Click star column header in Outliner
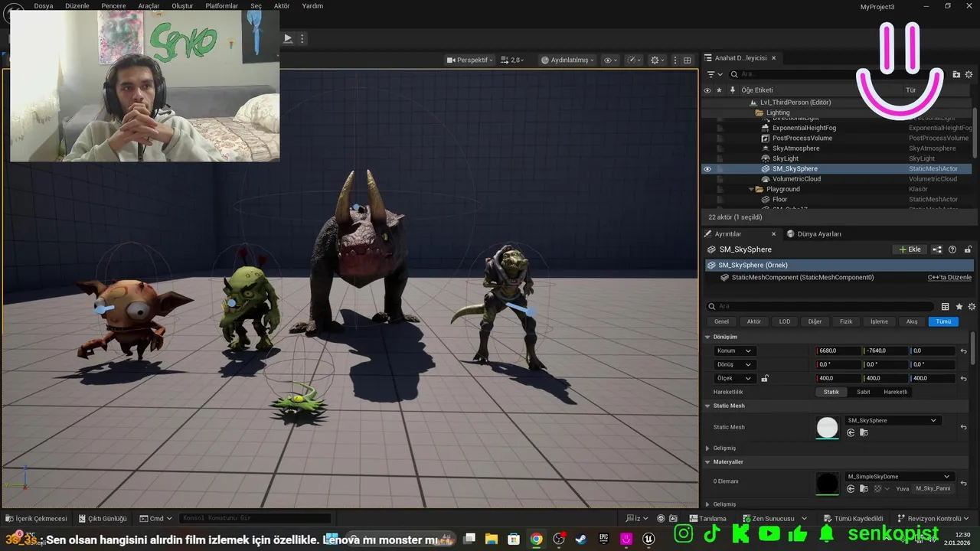The height and width of the screenshot is (551, 980). coord(719,90)
